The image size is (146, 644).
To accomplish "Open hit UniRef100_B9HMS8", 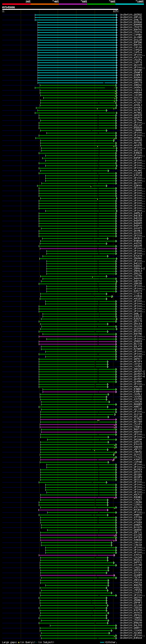I will [131, 25].
